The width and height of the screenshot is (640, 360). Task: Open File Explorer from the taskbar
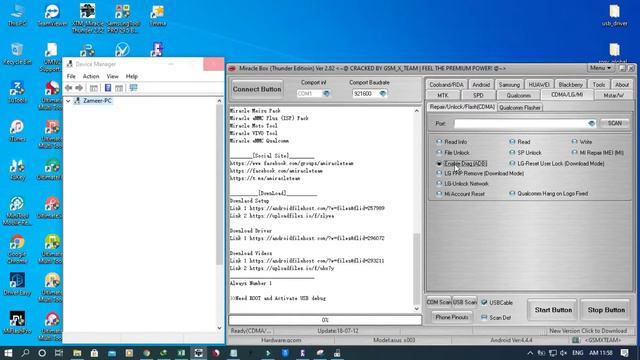[x=77, y=353]
